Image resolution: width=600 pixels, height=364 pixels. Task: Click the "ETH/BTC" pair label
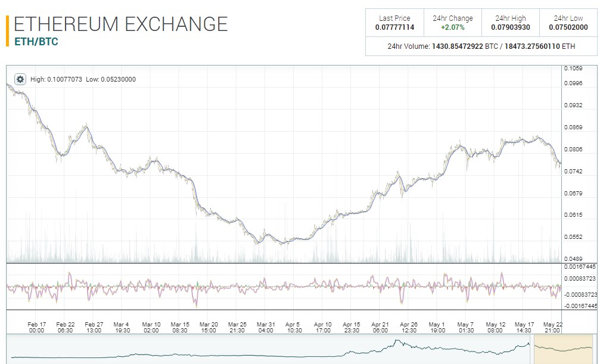pos(36,41)
